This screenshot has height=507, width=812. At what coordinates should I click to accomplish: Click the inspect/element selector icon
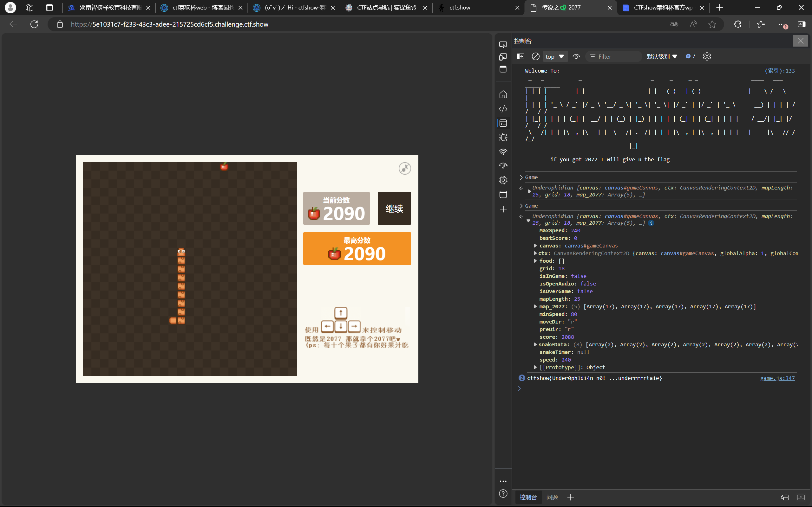[503, 43]
